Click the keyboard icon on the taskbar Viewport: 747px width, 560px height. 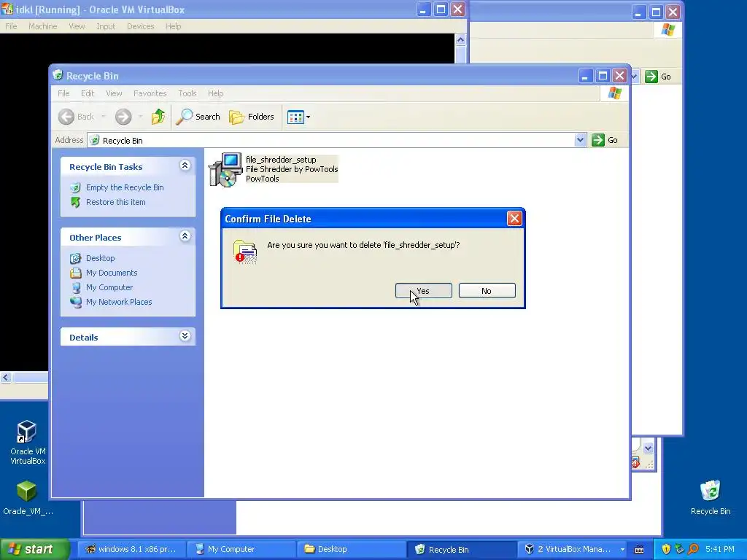pos(639,550)
